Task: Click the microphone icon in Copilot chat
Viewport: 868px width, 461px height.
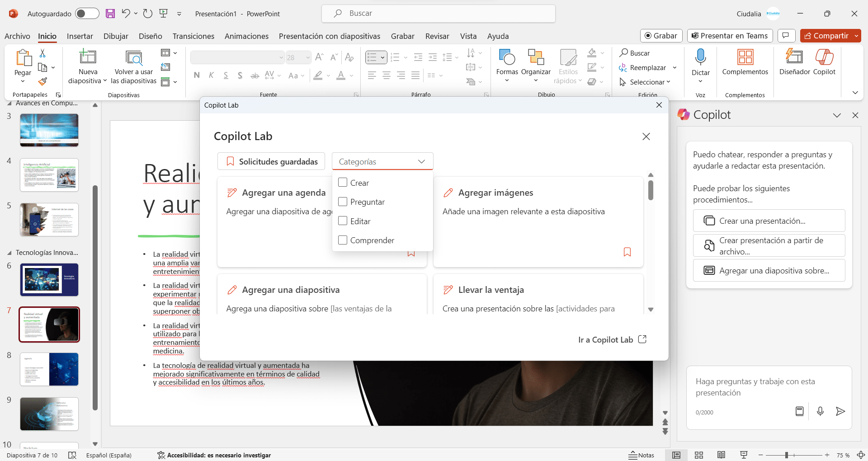Action: click(820, 411)
